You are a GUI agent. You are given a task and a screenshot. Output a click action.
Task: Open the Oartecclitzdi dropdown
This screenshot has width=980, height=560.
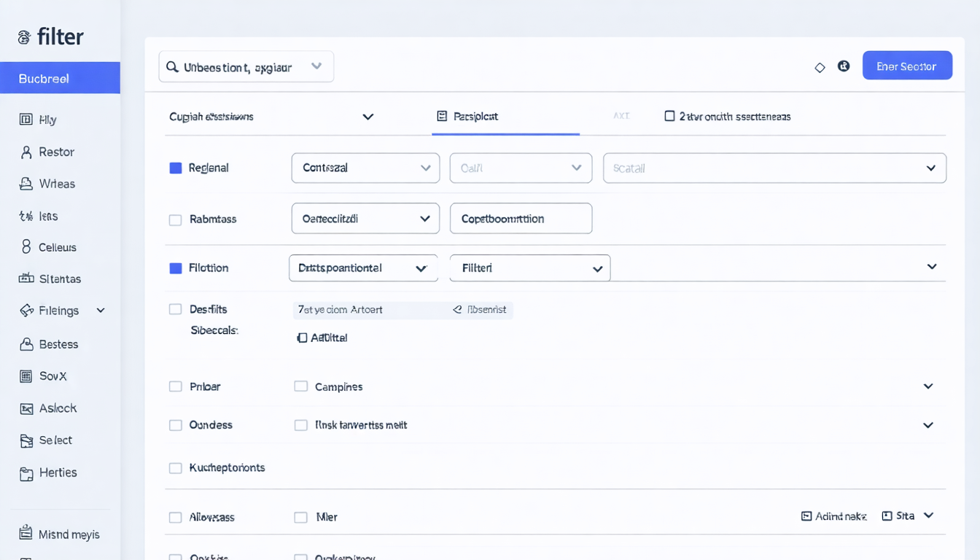pos(365,219)
